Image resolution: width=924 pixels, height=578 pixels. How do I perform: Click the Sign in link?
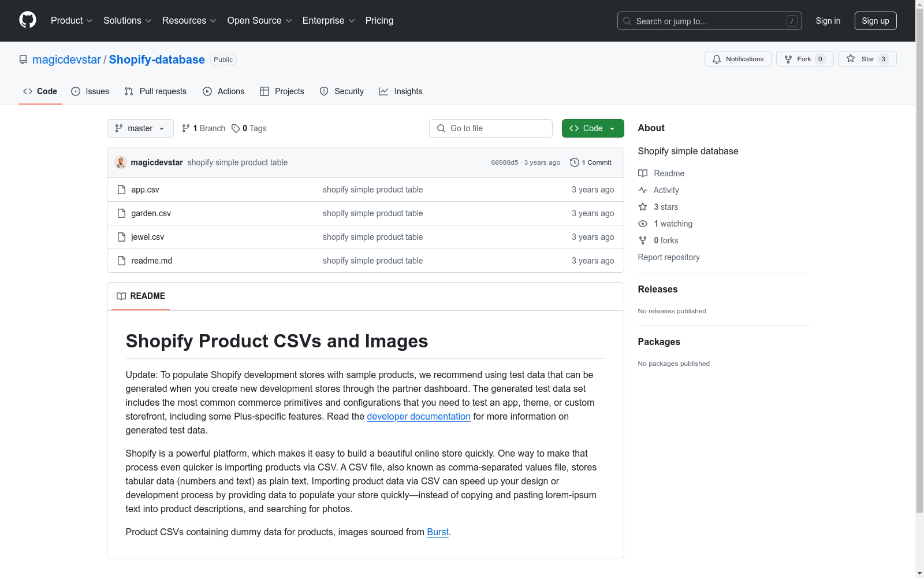[x=828, y=21]
